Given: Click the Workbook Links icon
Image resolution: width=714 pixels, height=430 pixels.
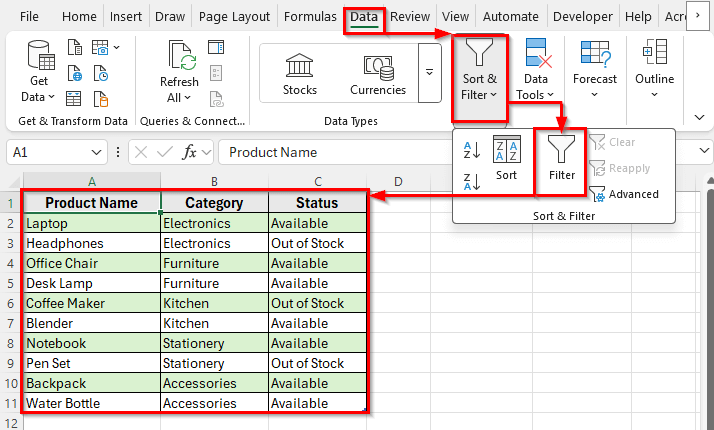Looking at the screenshot, I should [216, 98].
